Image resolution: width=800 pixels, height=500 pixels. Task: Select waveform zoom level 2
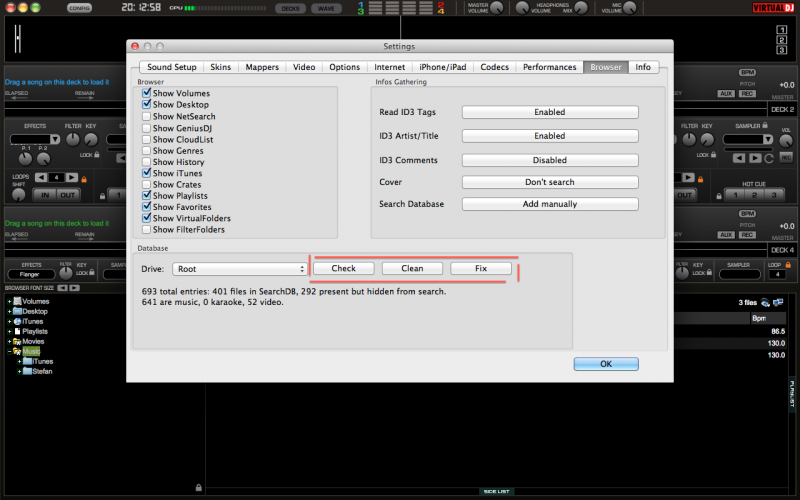click(x=782, y=40)
